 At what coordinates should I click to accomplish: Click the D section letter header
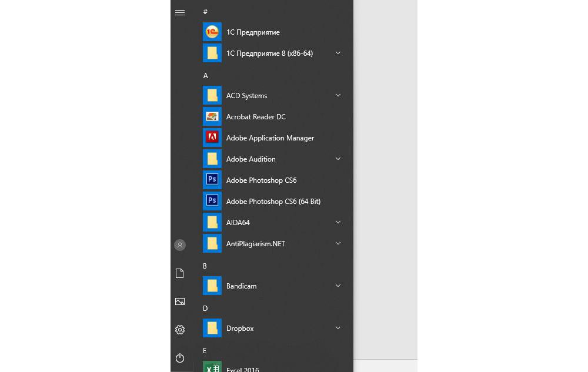[205, 309]
